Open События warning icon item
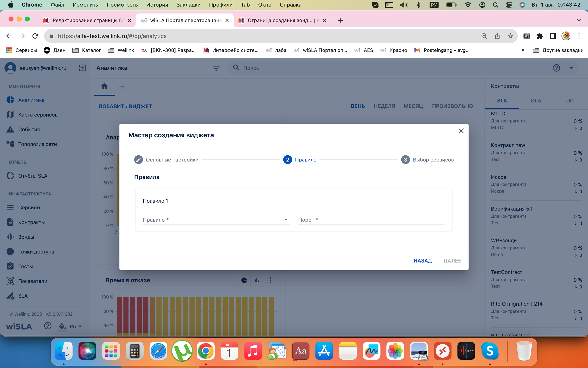Viewport: 588px width, 368px height. [10, 129]
